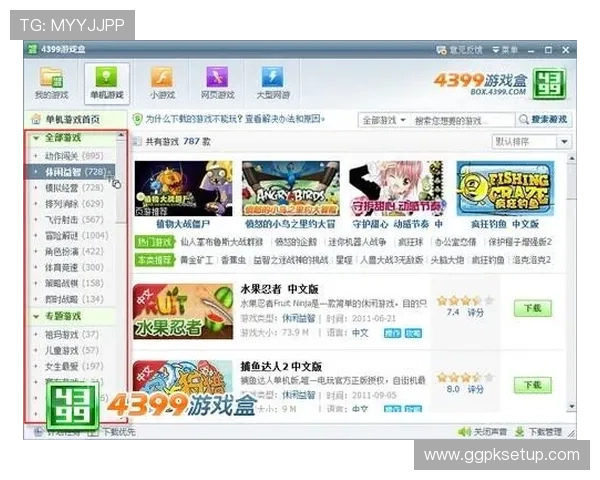
Task: Pick 策略战棋 (158) category
Action: [74, 283]
